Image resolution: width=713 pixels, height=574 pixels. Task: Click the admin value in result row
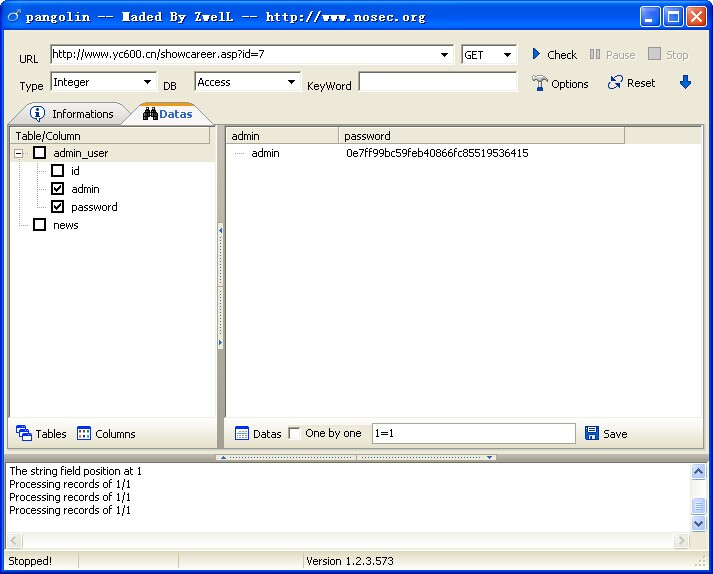(x=265, y=153)
